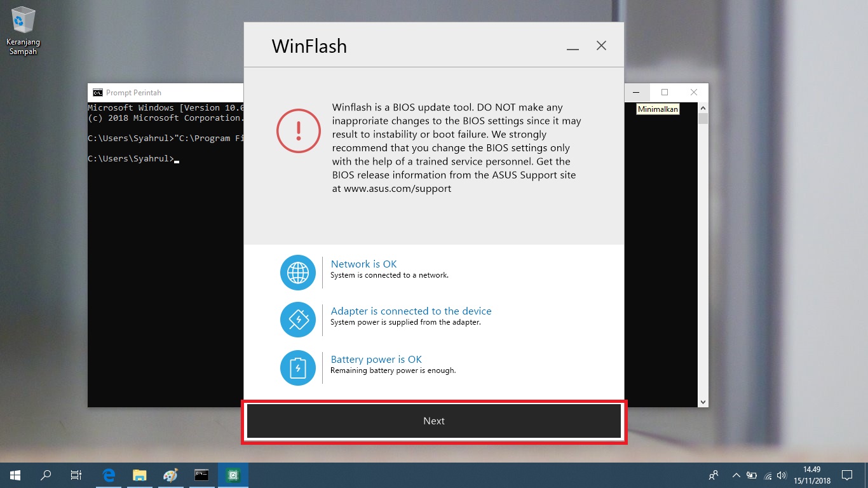Image resolution: width=868 pixels, height=488 pixels.
Task: Click the "Microsoft Windows [Version" line
Action: [x=166, y=108]
